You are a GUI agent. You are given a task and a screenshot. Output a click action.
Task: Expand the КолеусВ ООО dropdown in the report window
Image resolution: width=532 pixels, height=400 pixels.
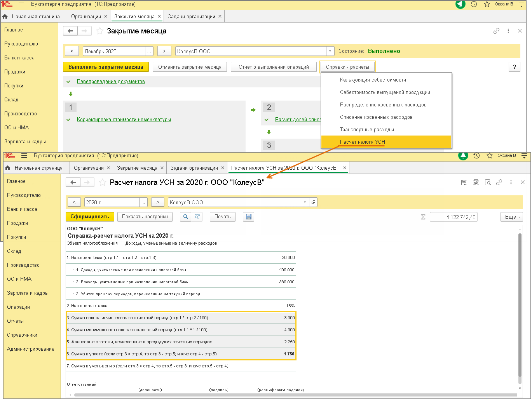coord(305,202)
